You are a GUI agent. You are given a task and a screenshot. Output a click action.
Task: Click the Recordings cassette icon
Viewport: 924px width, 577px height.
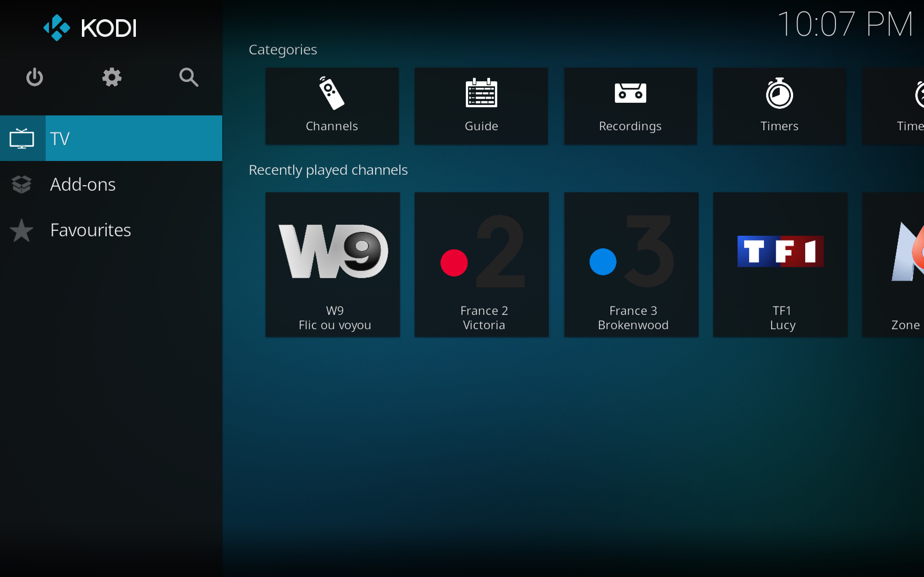(x=630, y=93)
